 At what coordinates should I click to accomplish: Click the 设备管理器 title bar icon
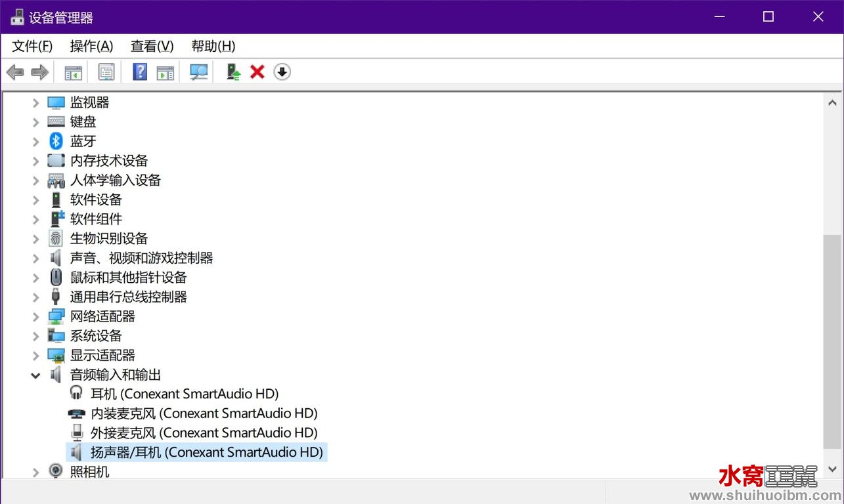(x=17, y=17)
